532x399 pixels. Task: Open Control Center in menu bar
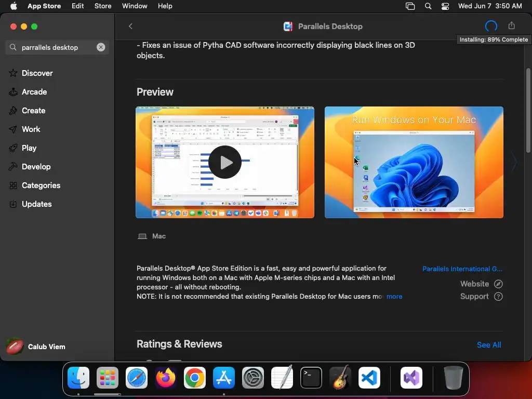tap(445, 6)
